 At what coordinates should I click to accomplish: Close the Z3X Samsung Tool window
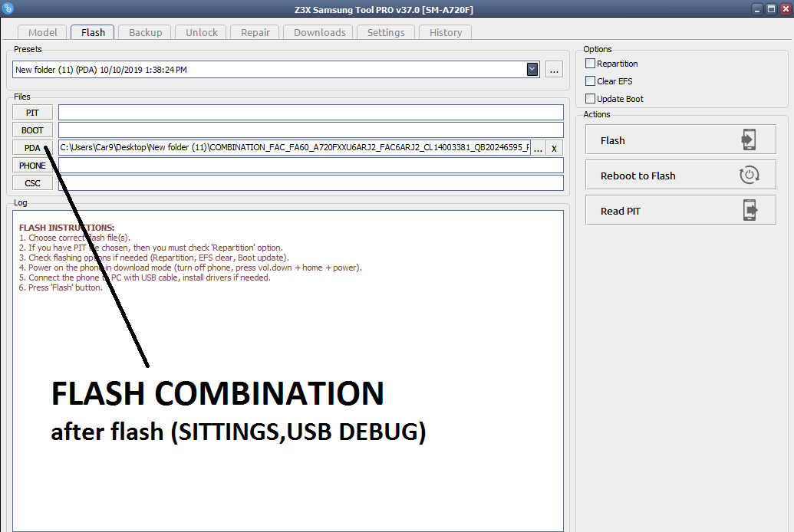click(x=786, y=9)
